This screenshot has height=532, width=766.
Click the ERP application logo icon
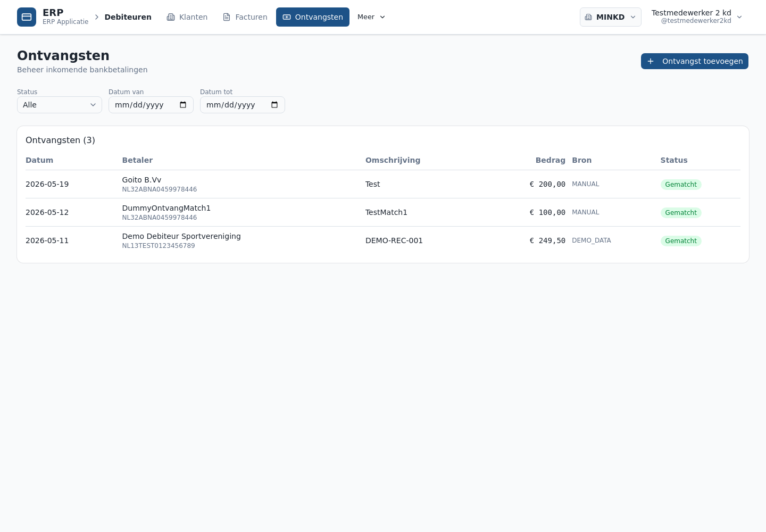point(27,17)
